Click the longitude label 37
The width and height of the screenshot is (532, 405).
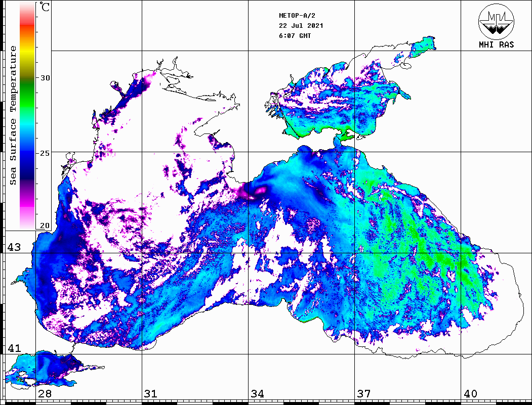pos(364,394)
